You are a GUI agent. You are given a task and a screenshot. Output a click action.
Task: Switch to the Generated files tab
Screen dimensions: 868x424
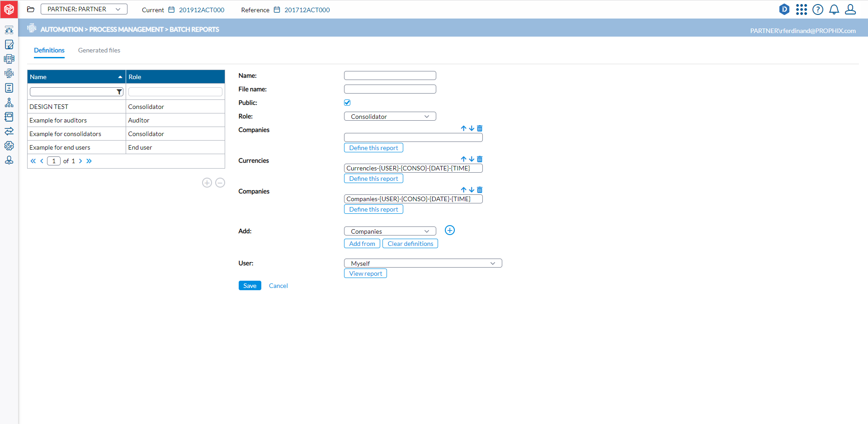(99, 50)
